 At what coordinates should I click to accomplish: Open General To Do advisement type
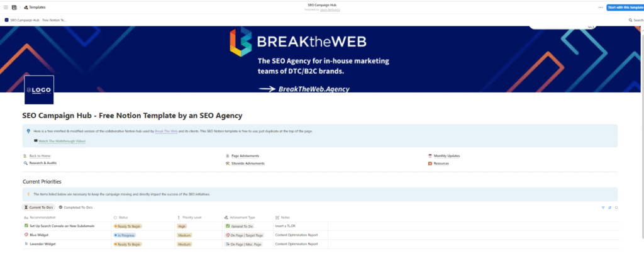(x=239, y=226)
